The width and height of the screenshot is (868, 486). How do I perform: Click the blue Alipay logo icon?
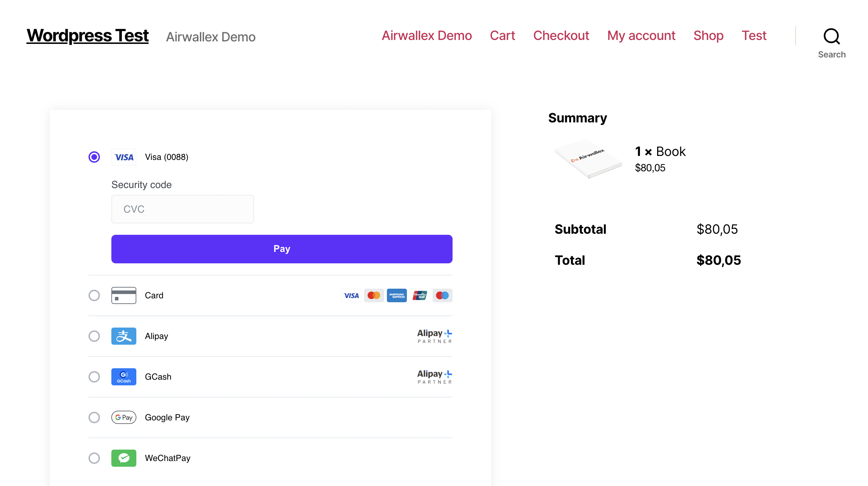123,336
